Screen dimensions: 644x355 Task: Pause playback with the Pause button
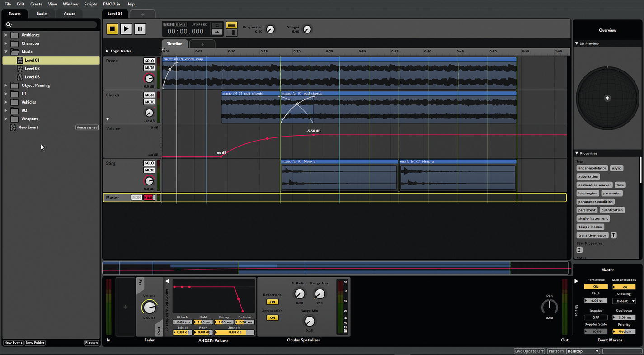140,29
